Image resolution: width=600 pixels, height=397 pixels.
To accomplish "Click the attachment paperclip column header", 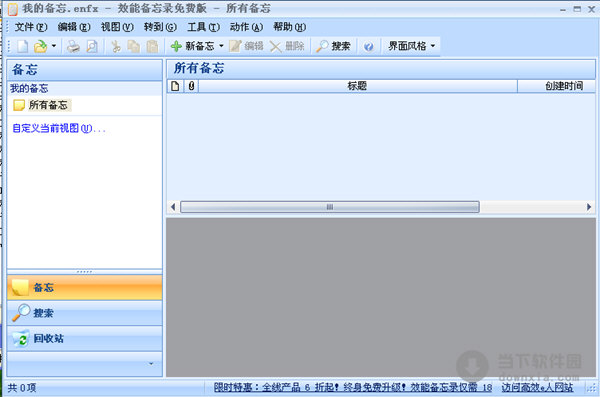I will click(191, 86).
